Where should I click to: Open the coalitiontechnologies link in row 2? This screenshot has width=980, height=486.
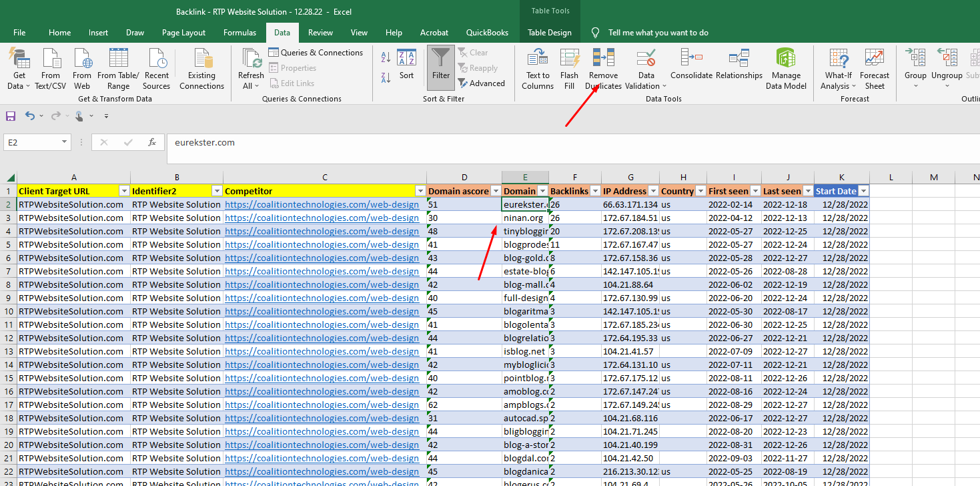point(322,204)
